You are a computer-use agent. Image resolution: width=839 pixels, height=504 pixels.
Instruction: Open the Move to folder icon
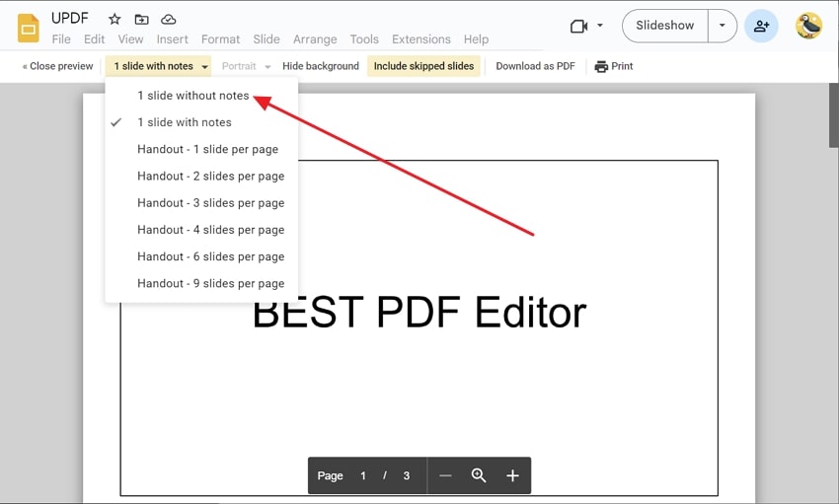point(141,20)
